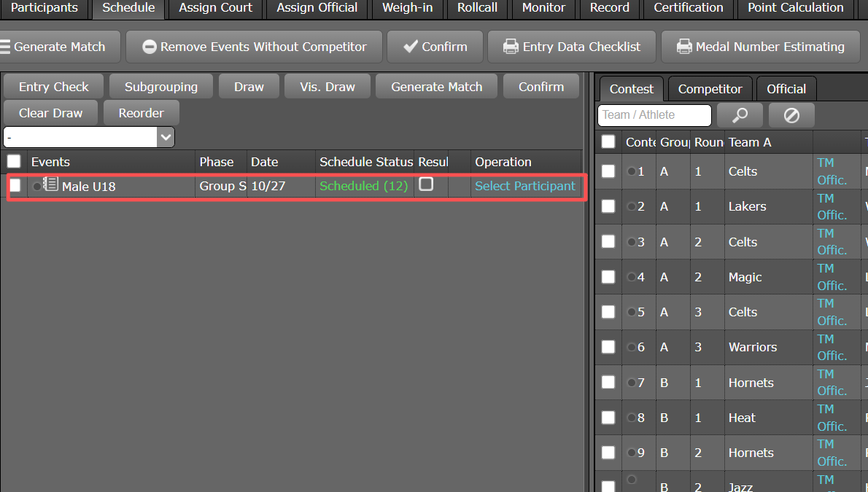Select all contests with header checkbox
868x492 pixels.
[x=608, y=142]
